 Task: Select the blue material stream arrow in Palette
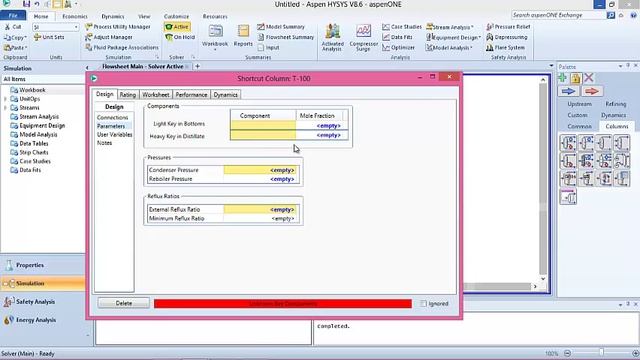pyautogui.click(x=569, y=91)
